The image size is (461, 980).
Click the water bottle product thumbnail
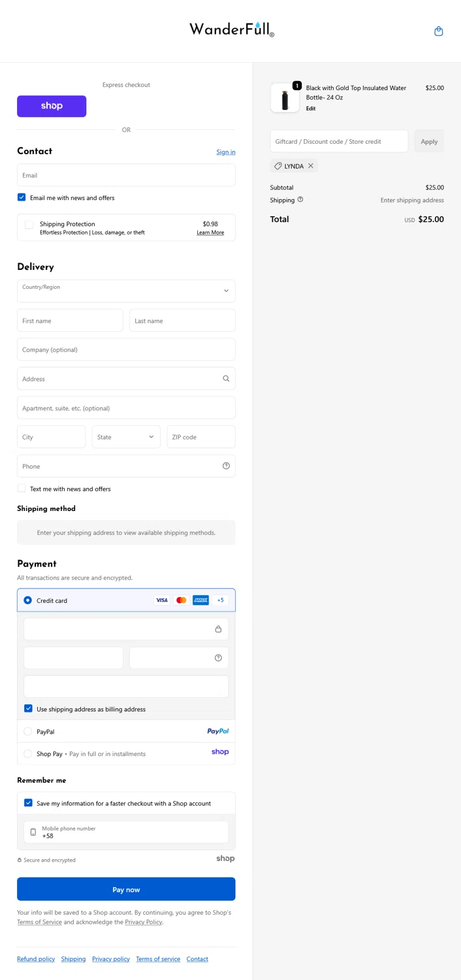point(285,99)
